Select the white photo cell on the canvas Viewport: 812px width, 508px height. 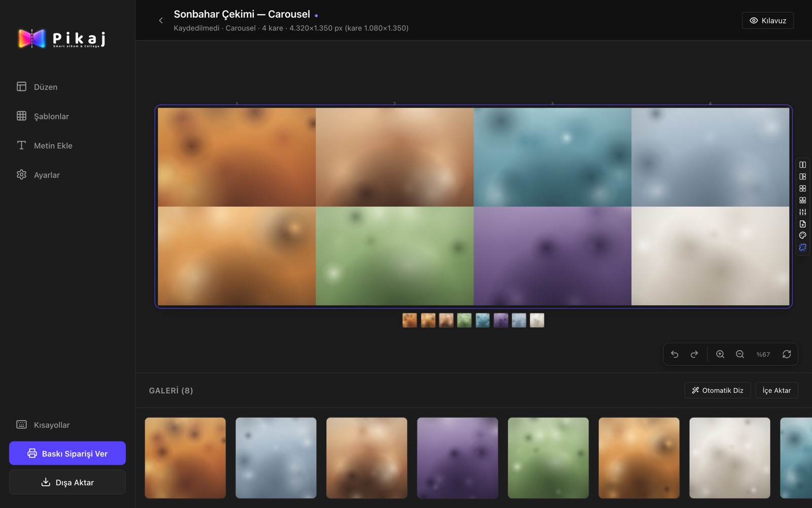(710, 256)
